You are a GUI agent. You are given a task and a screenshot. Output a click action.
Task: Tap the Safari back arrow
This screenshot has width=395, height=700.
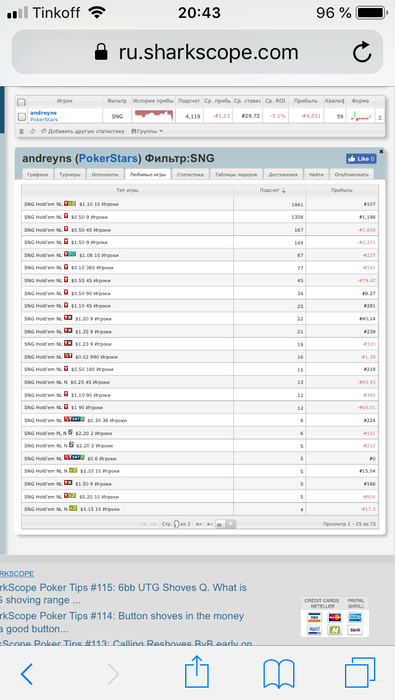[x=27, y=674]
